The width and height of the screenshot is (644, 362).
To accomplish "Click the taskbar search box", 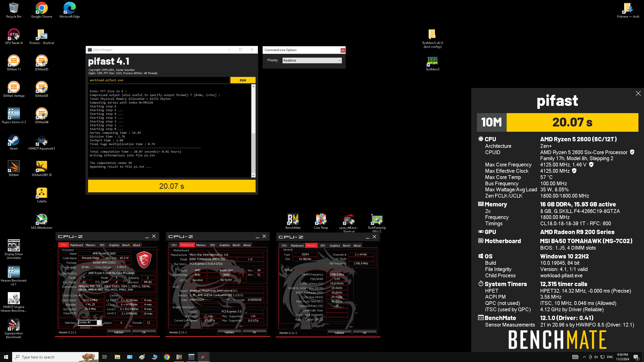I will [55, 357].
